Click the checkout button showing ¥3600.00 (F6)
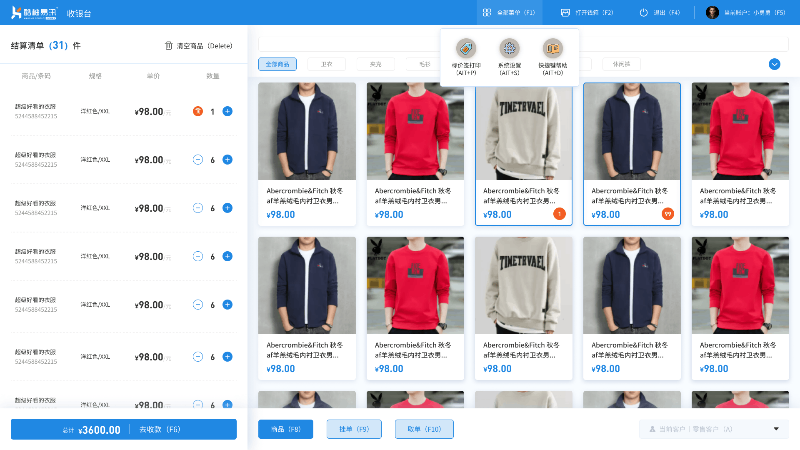Viewport: 800px width, 450px height. pos(124,430)
